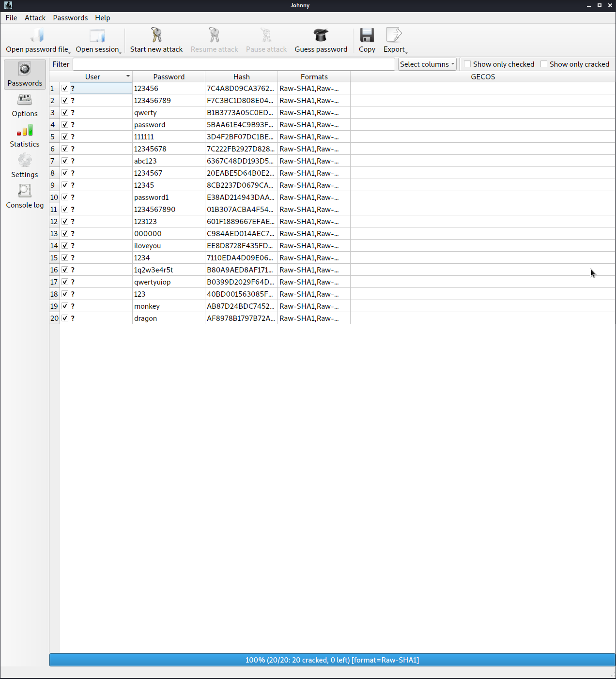This screenshot has width=616, height=679.
Task: Open the Options sidebar tab
Action: click(25, 105)
